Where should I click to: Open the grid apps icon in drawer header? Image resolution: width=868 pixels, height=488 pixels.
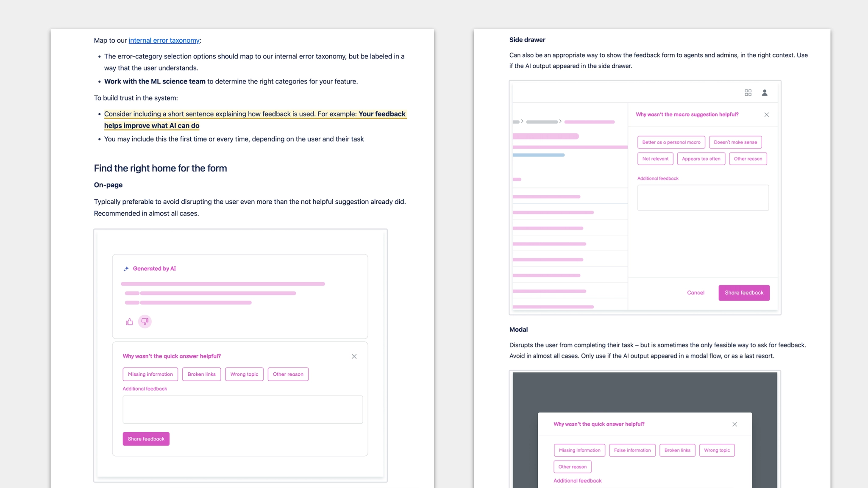(x=748, y=93)
